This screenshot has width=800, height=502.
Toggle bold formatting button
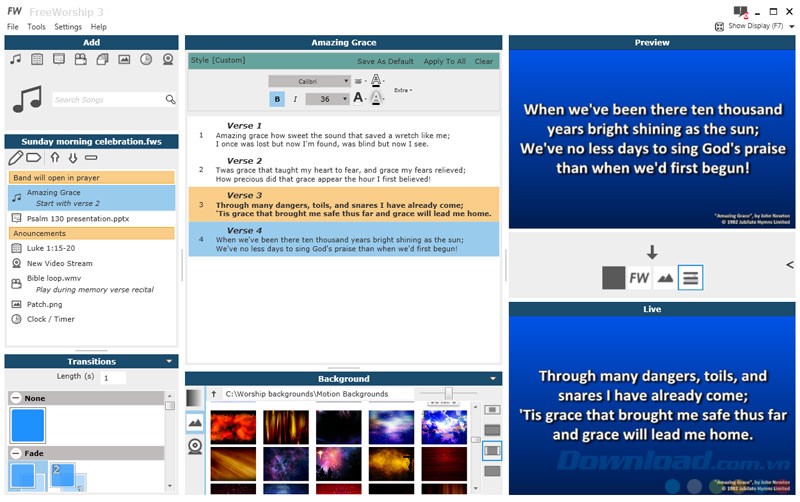point(277,99)
